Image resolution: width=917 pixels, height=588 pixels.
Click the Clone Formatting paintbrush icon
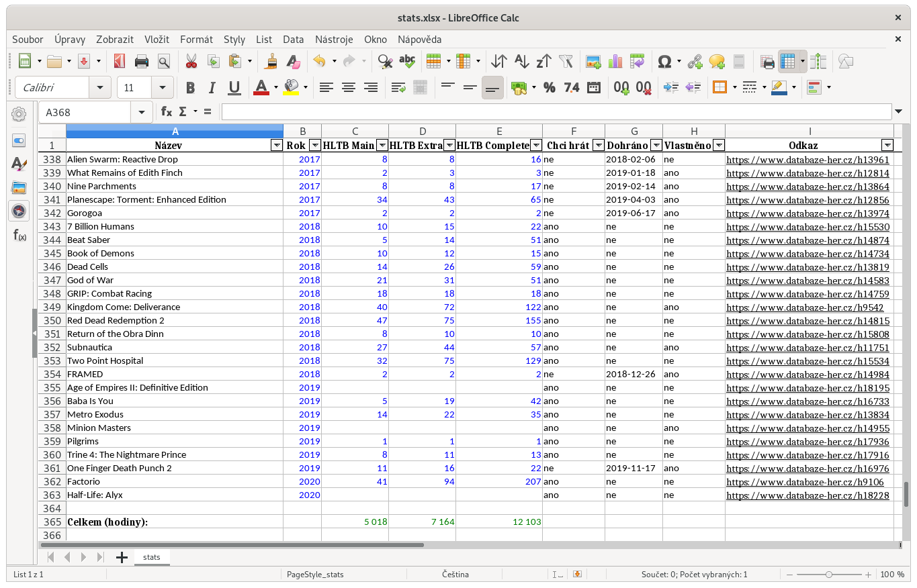click(x=271, y=62)
